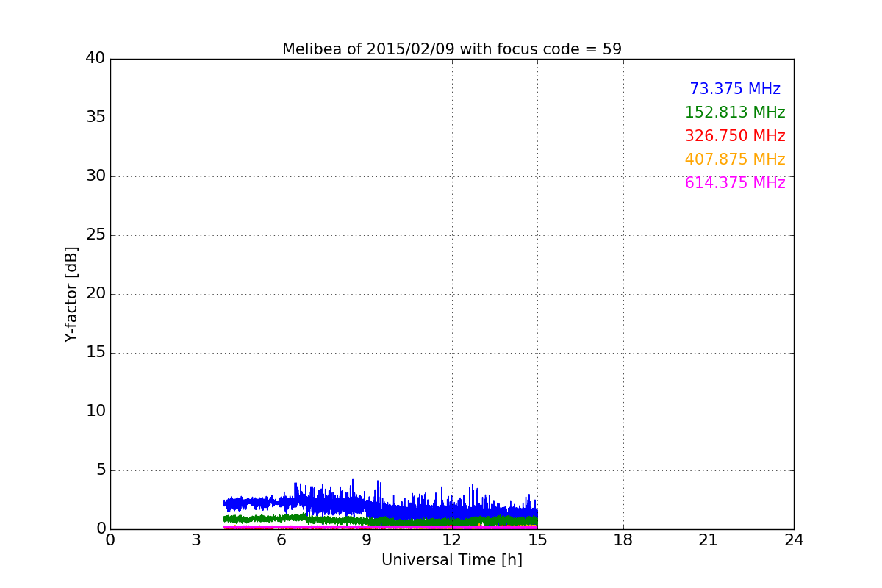The image size is (882, 588).
Task: Click the x-axis tick label 6
Action: coord(282,540)
